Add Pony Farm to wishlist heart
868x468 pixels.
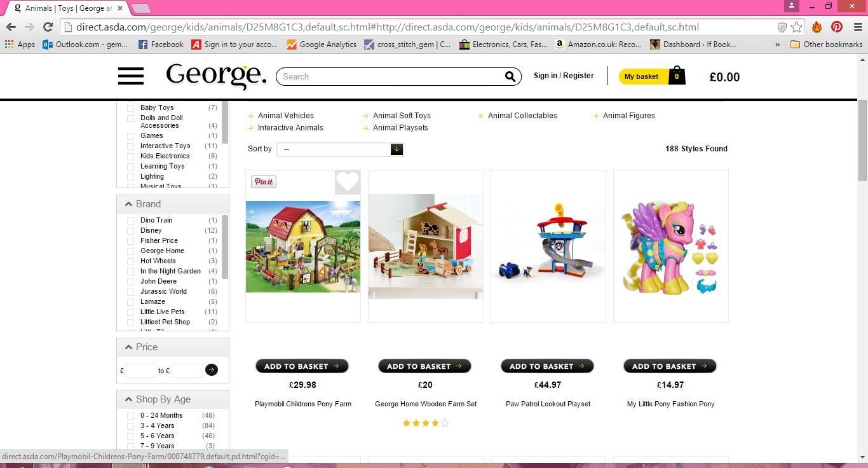(348, 182)
